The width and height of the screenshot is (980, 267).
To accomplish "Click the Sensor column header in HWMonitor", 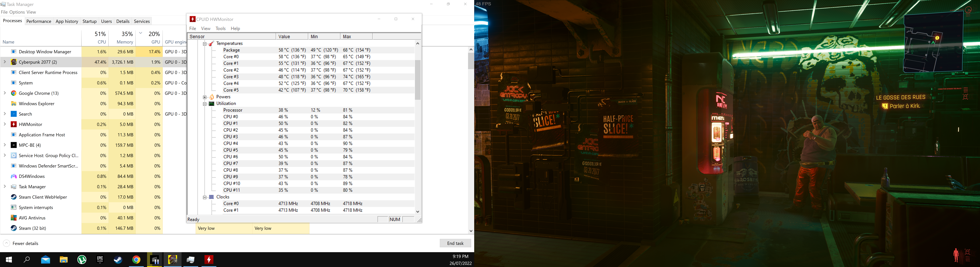I will click(232, 37).
